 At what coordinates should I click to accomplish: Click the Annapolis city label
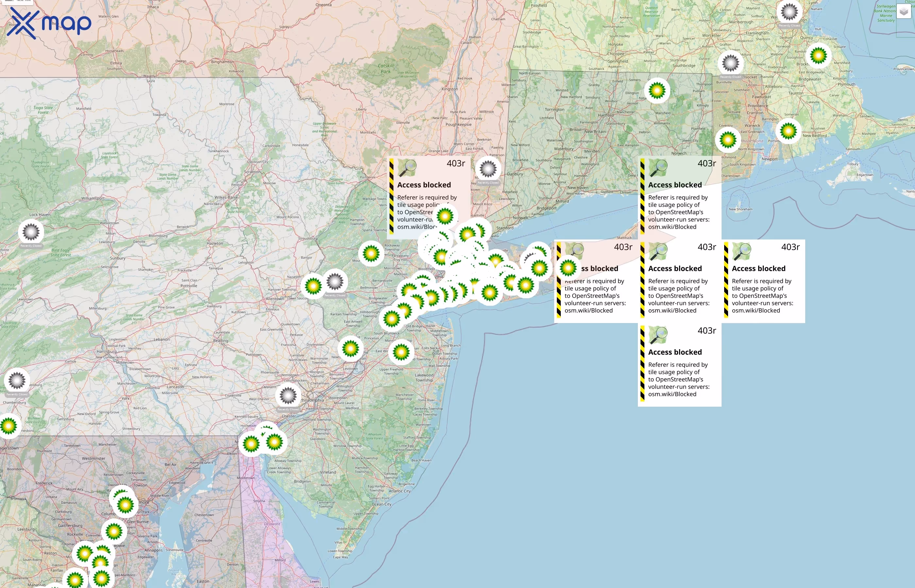(154, 550)
